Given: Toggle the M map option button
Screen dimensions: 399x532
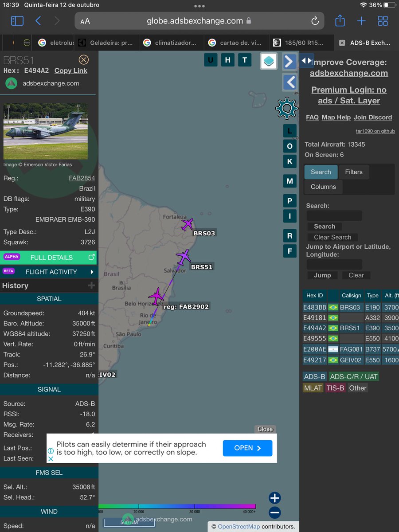Looking at the screenshot, I should (289, 181).
